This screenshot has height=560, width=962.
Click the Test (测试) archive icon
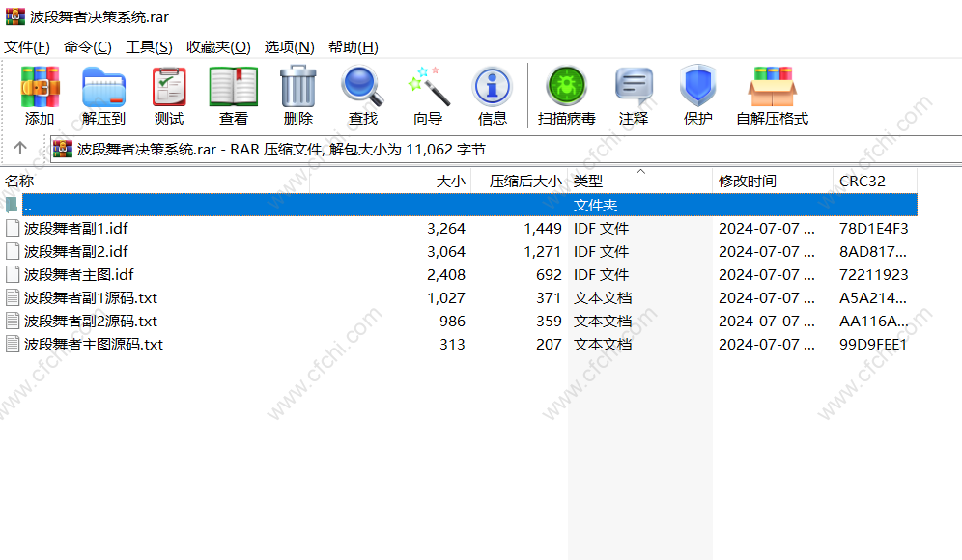(x=169, y=87)
